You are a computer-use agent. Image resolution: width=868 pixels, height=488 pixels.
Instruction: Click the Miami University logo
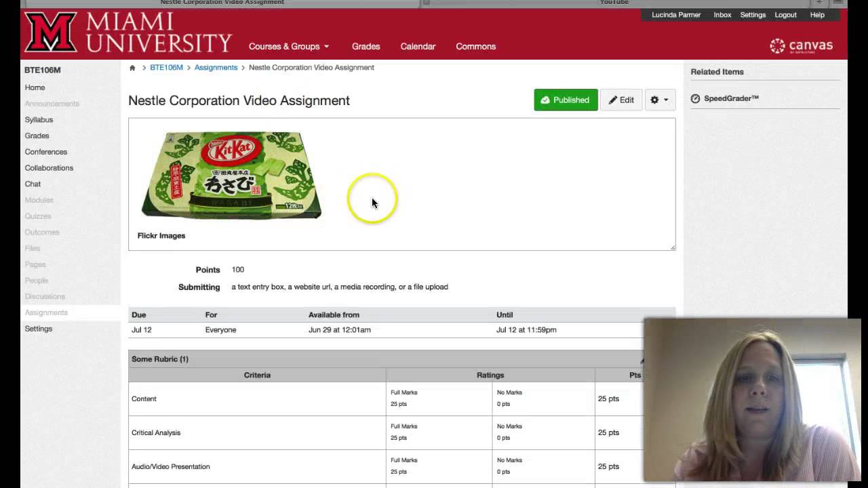[x=128, y=33]
